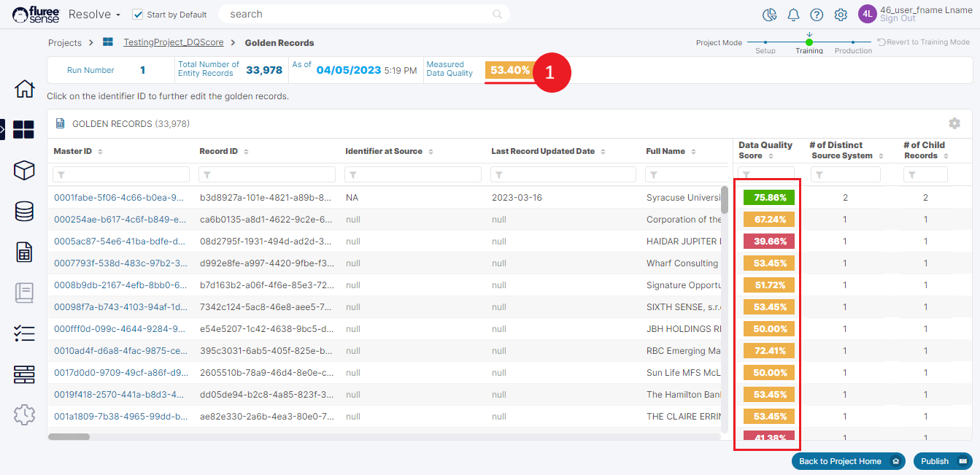Toggle the Start by Default checkbox
Viewport: 980px width, 475px height.
(x=137, y=15)
